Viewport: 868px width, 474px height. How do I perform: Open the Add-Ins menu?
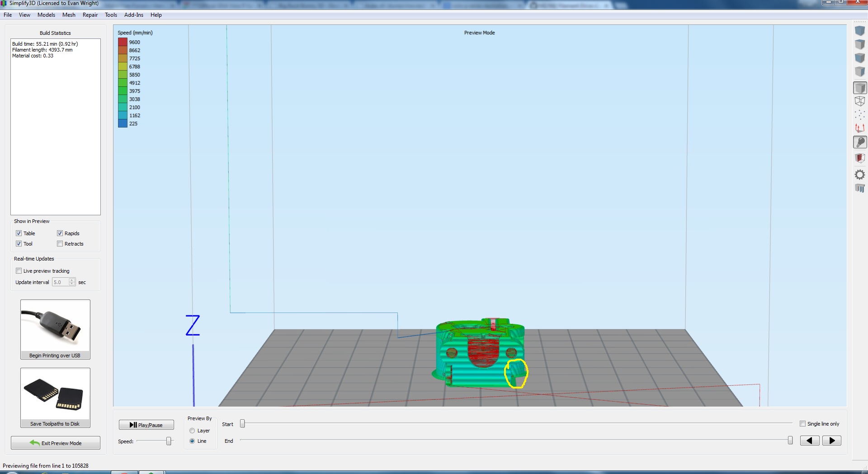pos(133,15)
